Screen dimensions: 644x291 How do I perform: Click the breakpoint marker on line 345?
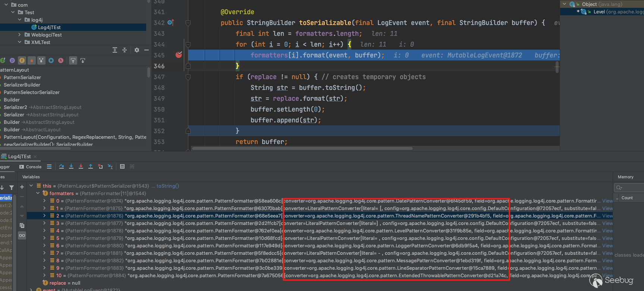coord(179,55)
